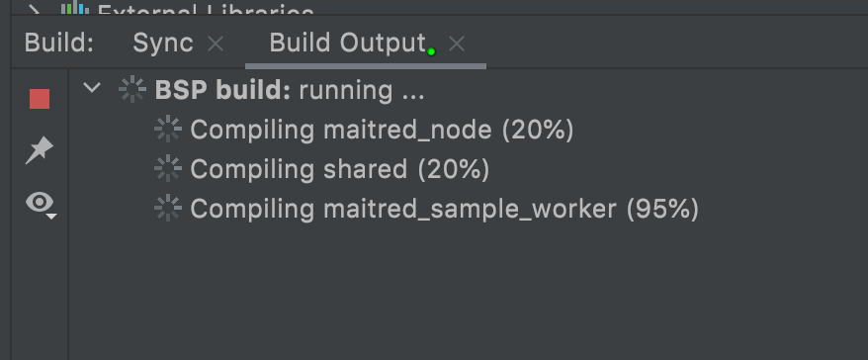Click the maitred_node progress spinner
Viewport: 868px width, 360px height.
(168, 130)
